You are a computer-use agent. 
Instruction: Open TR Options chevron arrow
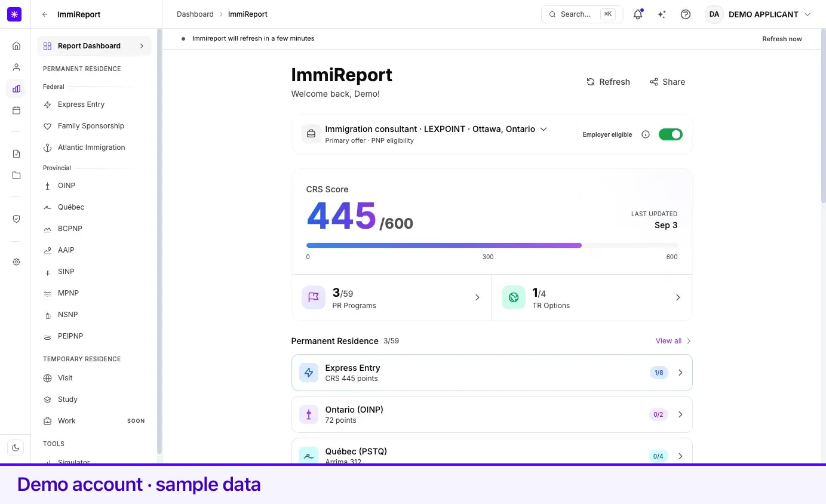[678, 297]
